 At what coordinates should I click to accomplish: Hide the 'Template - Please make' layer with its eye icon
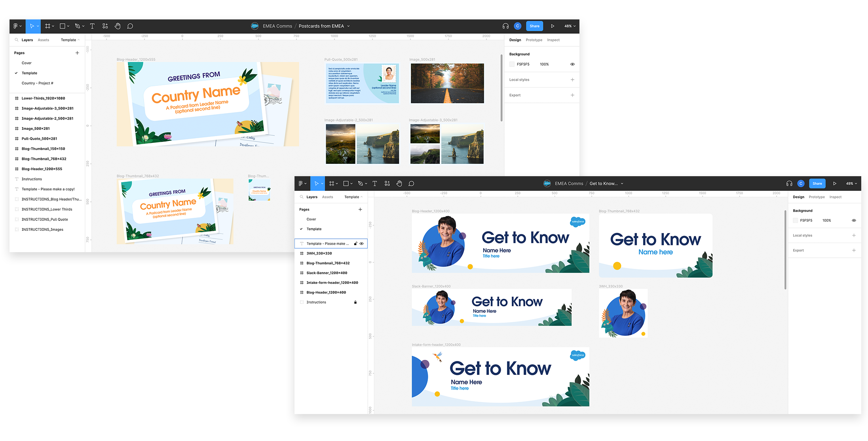361,244
